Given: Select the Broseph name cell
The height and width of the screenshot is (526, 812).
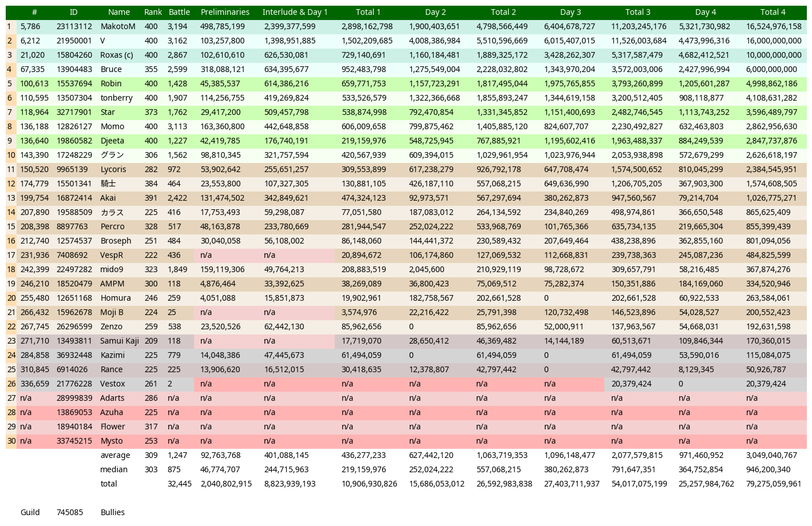Looking at the screenshot, I should coord(116,241).
